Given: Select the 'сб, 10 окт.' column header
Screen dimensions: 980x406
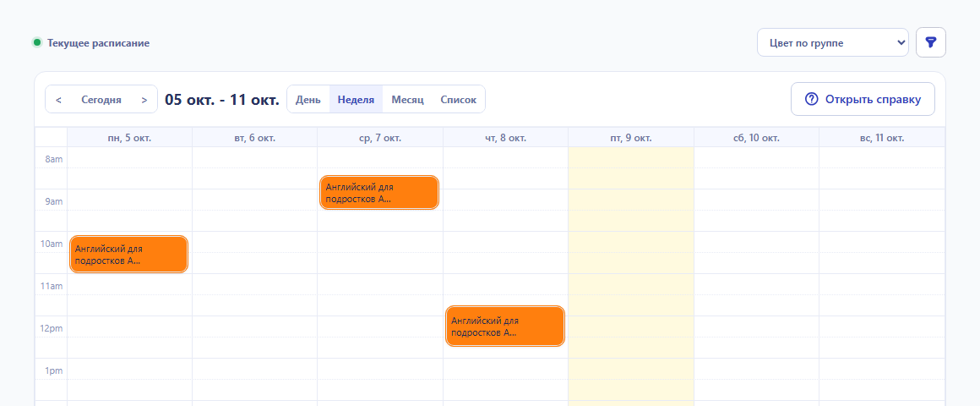Looking at the screenshot, I should [756, 138].
